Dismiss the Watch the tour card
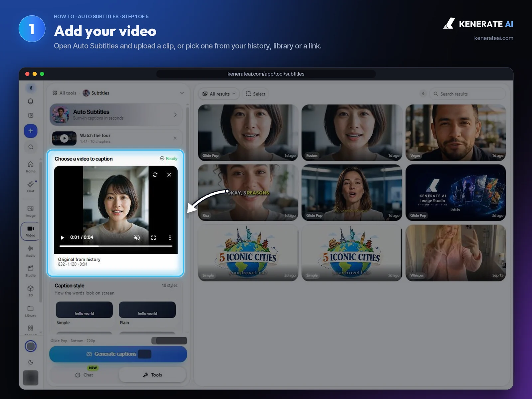This screenshot has width=532, height=399. 175,138
